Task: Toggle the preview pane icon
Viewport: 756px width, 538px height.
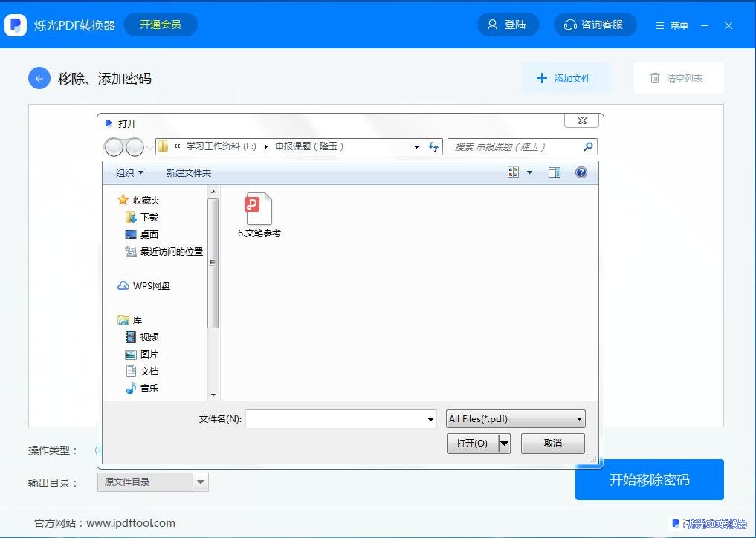Action: 554,172
